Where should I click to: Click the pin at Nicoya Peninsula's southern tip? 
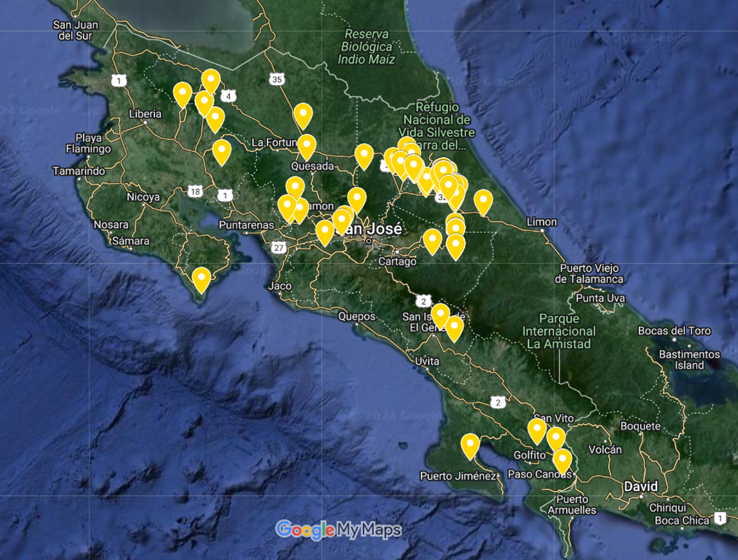(201, 279)
